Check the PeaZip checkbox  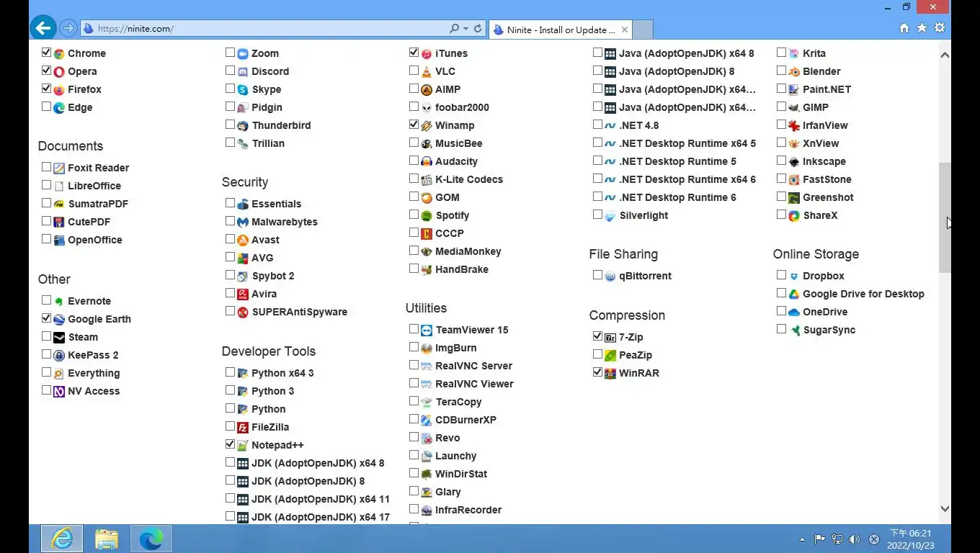tap(597, 354)
